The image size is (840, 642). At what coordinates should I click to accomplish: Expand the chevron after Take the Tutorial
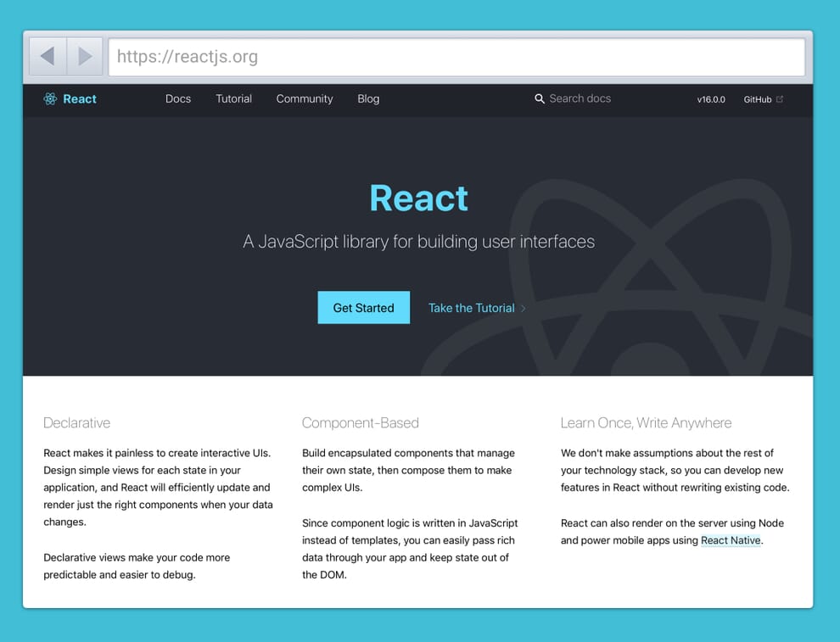pyautogui.click(x=524, y=309)
